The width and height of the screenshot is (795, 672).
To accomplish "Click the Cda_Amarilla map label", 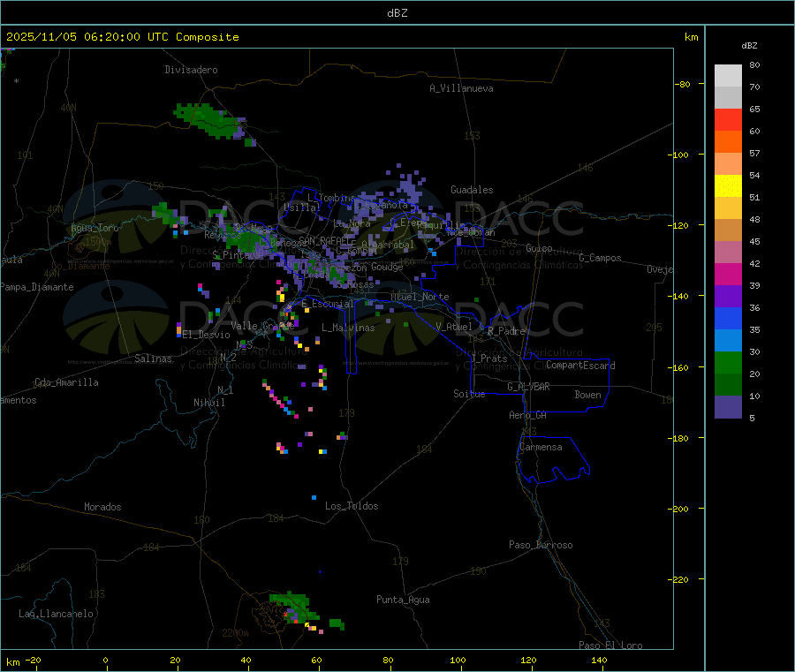I will [x=66, y=382].
